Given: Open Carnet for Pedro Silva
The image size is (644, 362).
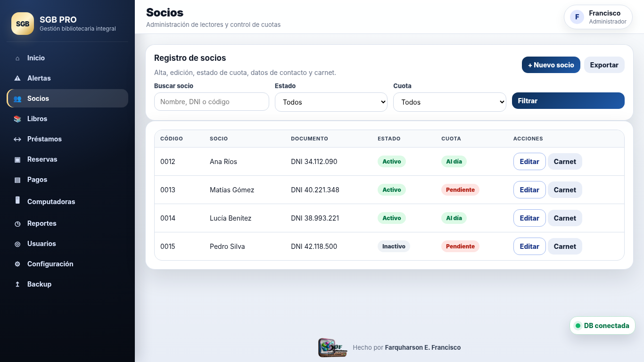Looking at the screenshot, I should pos(565,247).
